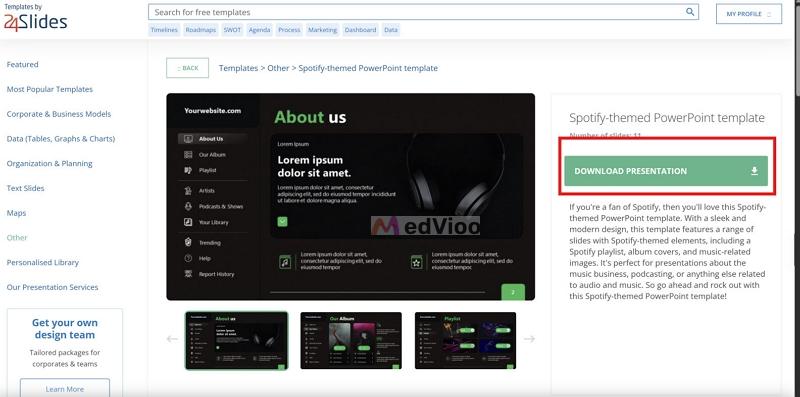Select the About us slide thumbnail
The height and width of the screenshot is (397, 800).
[x=236, y=340]
